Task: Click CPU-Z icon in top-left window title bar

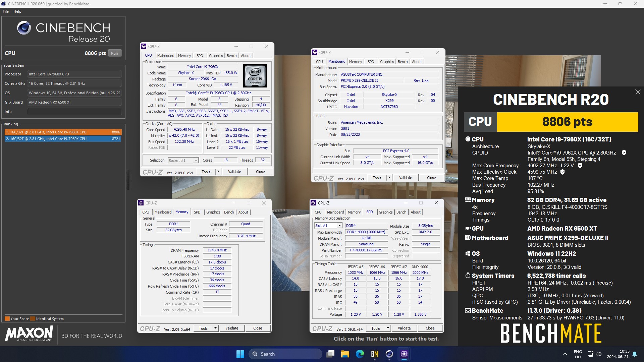Action: pos(144,46)
